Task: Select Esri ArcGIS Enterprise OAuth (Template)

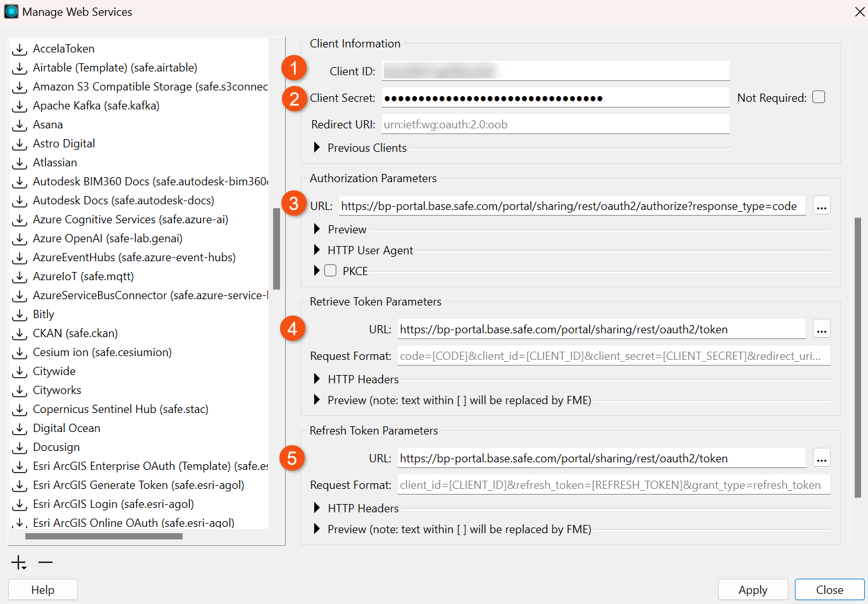Action: point(150,466)
